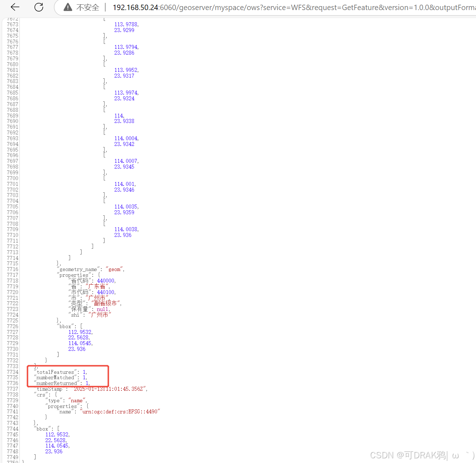Click the 市代码 value 440100
Viewport: 476px width, 463px height.
pyautogui.click(x=106, y=292)
